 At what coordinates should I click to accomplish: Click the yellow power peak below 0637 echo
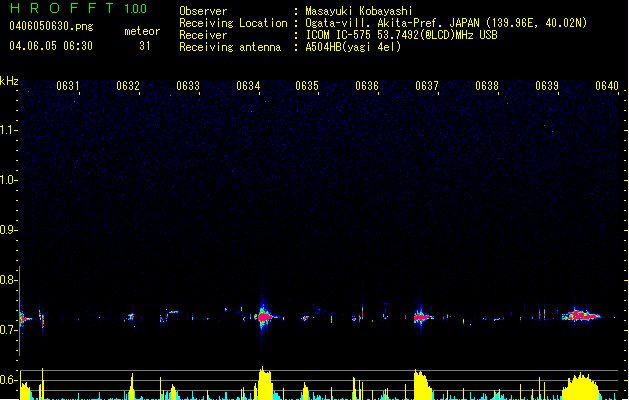pos(422,384)
